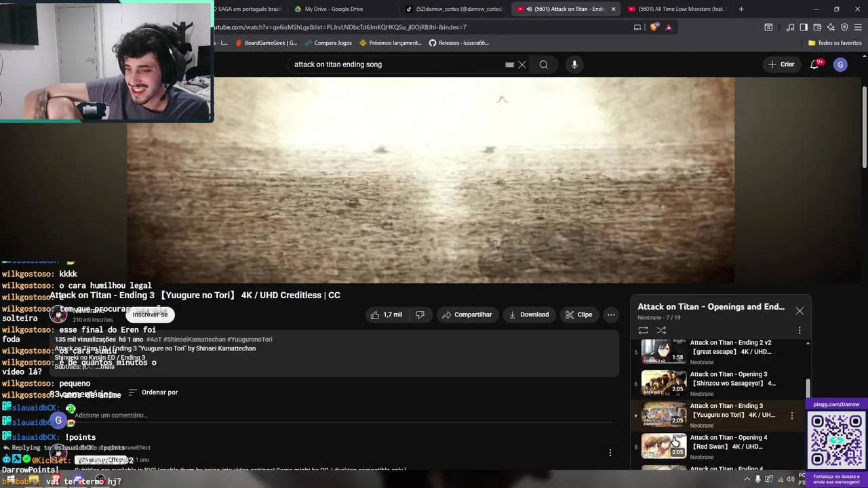The width and height of the screenshot is (868, 488).
Task: Click the browser address bar URL
Action: (339, 27)
